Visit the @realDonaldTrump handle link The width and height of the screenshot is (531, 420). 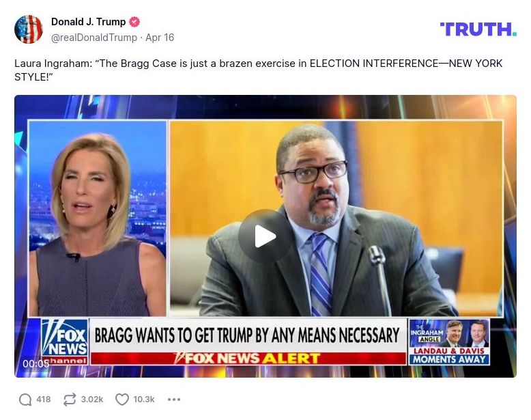pyautogui.click(x=94, y=38)
